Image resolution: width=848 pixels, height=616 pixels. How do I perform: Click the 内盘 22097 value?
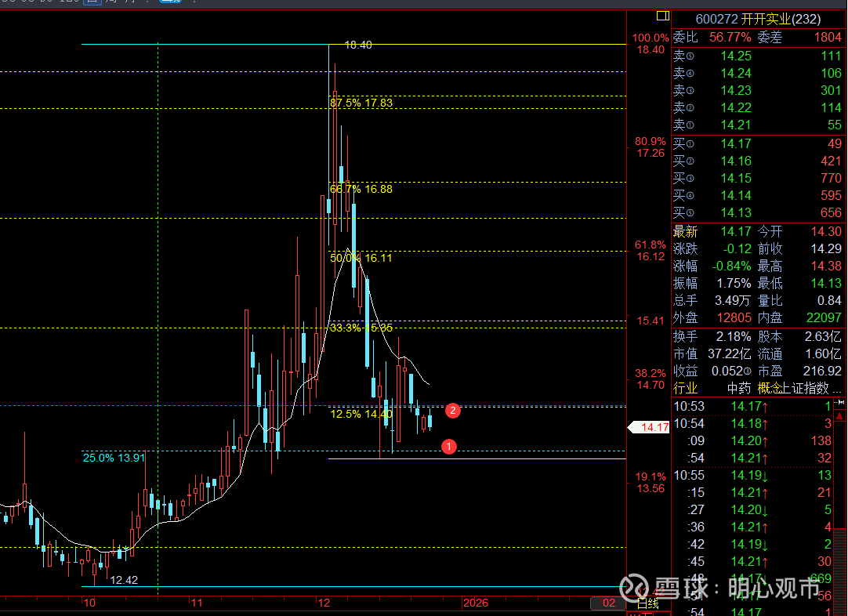[824, 317]
